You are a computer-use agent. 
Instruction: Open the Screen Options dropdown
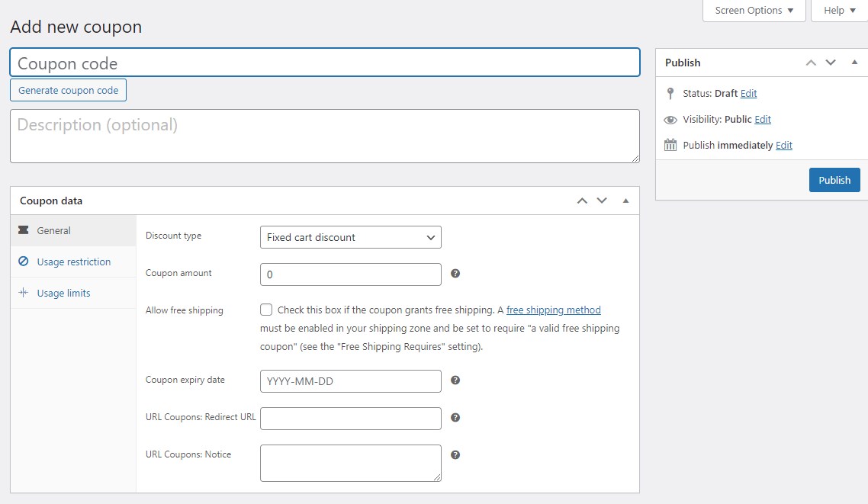coord(753,10)
